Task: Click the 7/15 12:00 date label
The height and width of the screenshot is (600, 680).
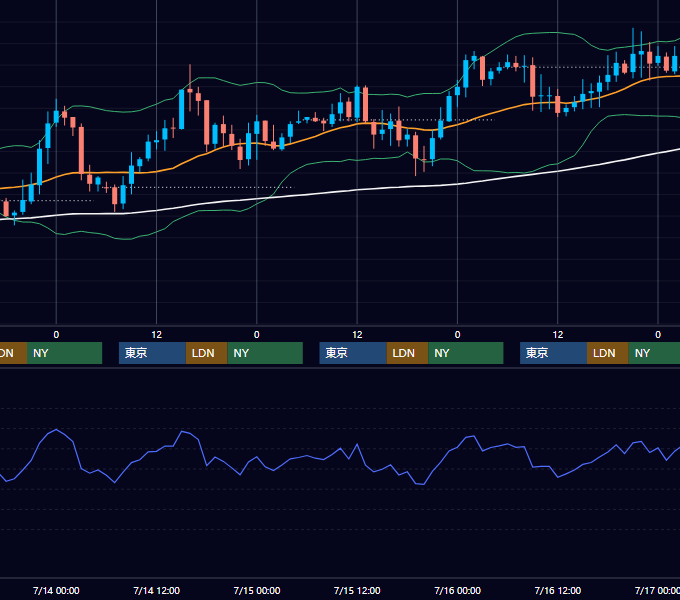Action: coord(357,590)
